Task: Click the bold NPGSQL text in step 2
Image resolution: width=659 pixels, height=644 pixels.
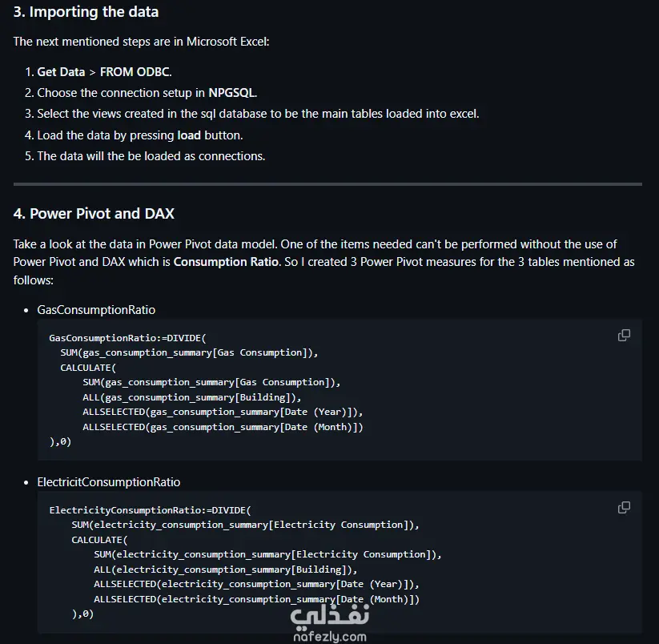Action: coord(231,93)
